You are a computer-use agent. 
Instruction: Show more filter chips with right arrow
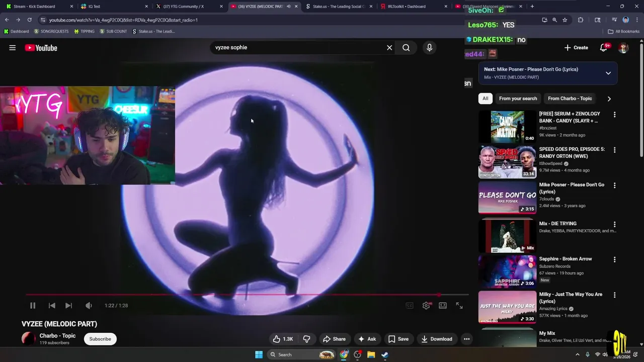(x=609, y=99)
